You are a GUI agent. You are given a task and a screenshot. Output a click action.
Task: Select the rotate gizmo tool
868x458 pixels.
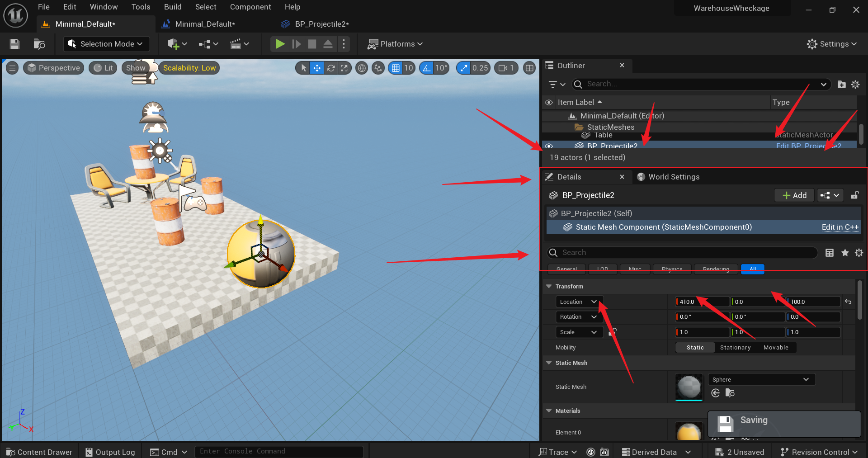331,68
